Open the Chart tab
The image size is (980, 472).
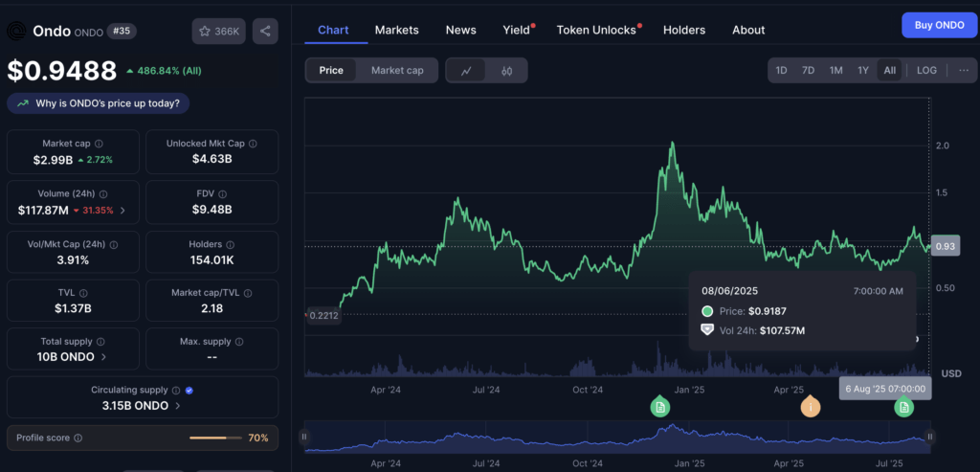[333, 30]
